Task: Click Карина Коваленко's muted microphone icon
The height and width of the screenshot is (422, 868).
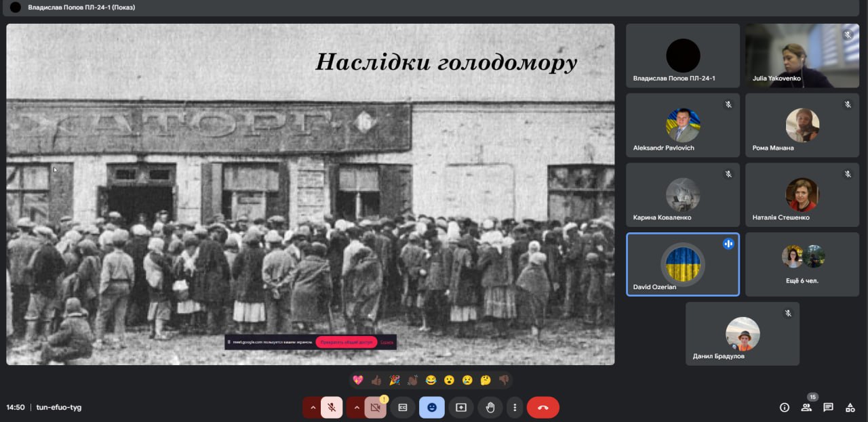Action: click(x=728, y=174)
